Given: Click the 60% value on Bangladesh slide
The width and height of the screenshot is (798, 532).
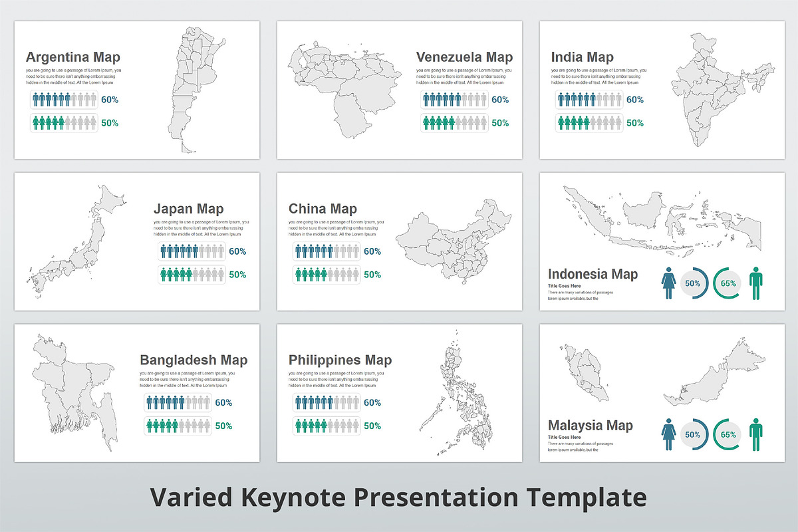Looking at the screenshot, I should [223, 402].
